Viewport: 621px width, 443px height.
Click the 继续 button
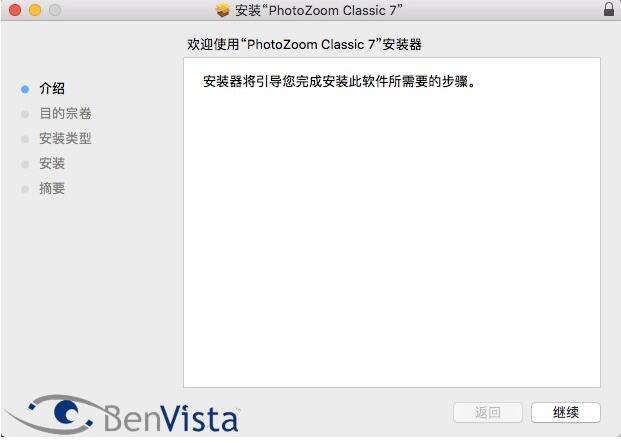pyautogui.click(x=566, y=413)
